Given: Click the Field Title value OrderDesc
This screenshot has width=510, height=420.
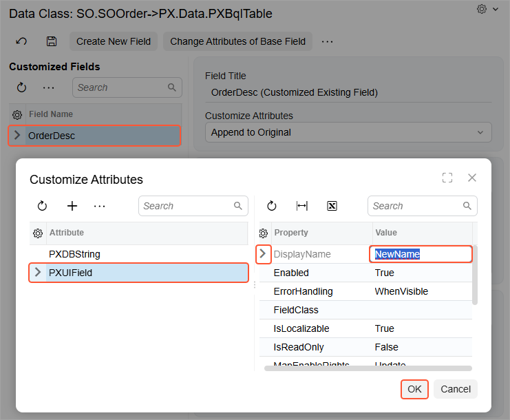Looking at the screenshot, I should pyautogui.click(x=295, y=92).
